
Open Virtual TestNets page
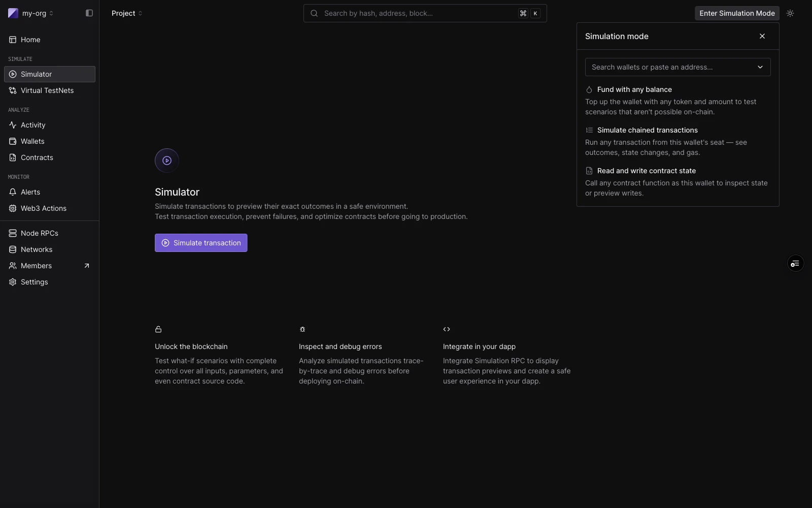[50, 90]
